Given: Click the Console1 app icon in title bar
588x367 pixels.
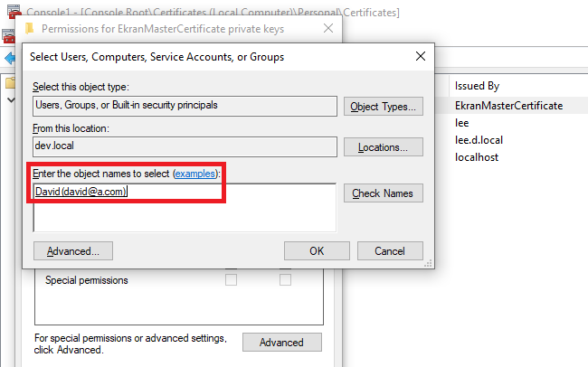Looking at the screenshot, I should point(11,12).
